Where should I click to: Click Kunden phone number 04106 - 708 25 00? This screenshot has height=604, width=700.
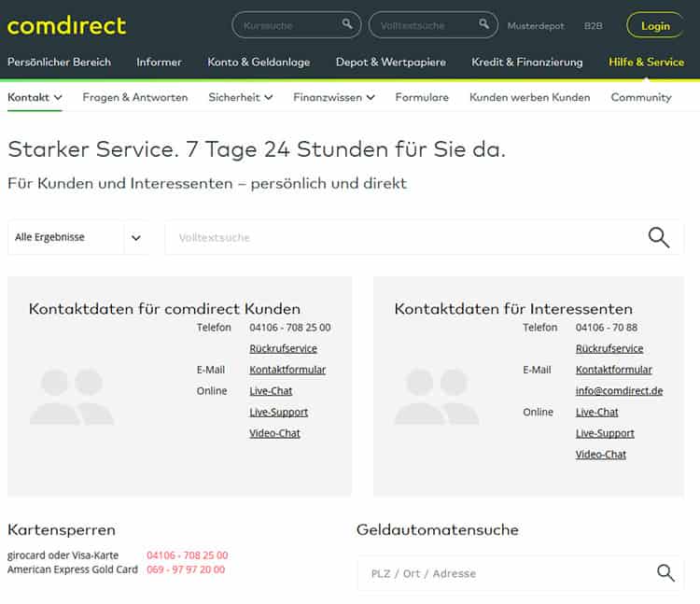(290, 328)
